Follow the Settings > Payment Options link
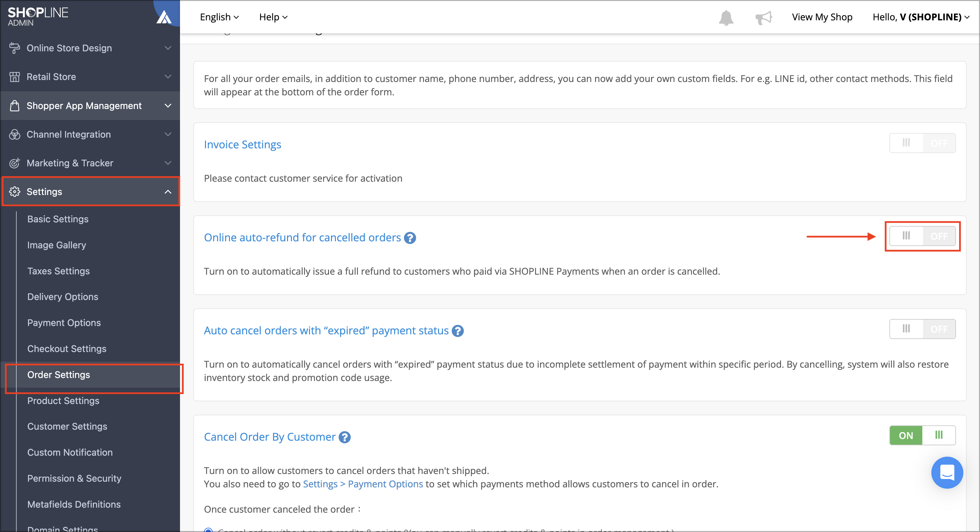Viewport: 980px width, 532px height. point(363,484)
